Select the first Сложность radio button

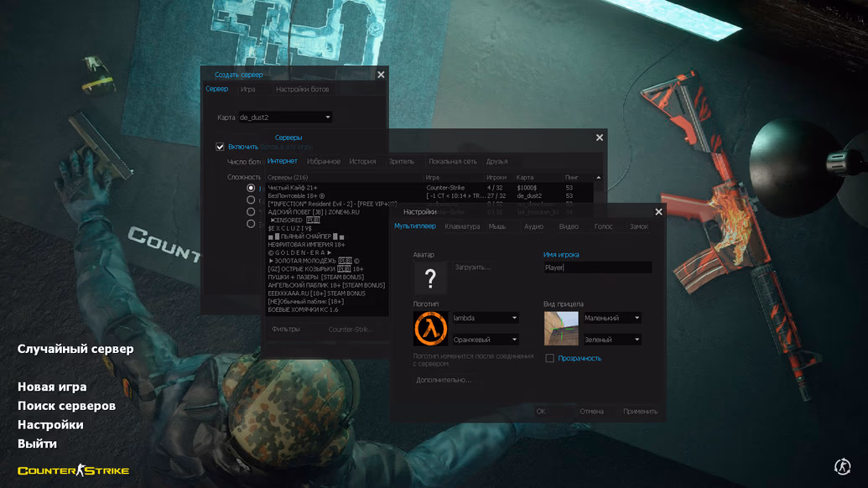[251, 189]
